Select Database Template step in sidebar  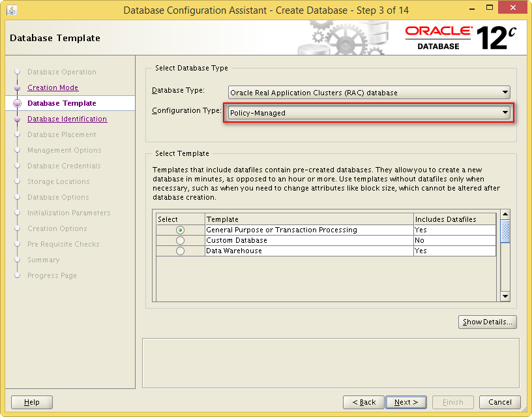[x=62, y=103]
